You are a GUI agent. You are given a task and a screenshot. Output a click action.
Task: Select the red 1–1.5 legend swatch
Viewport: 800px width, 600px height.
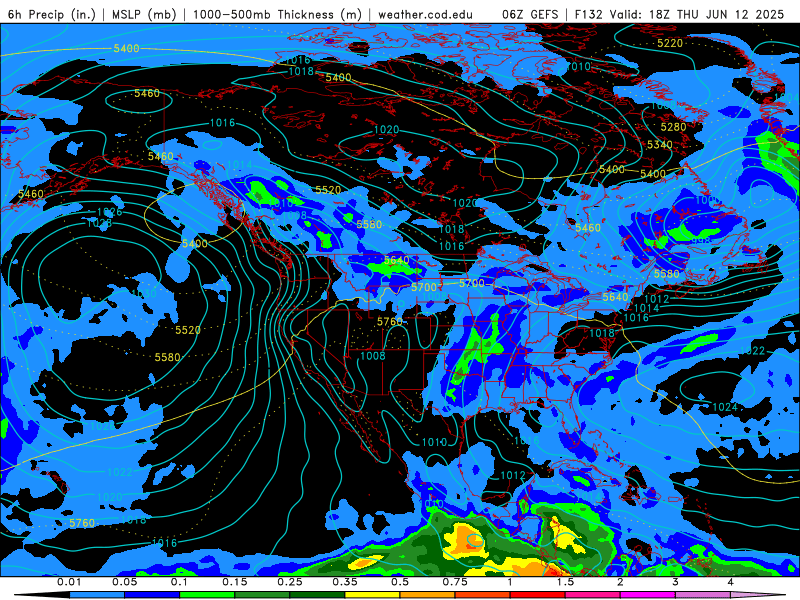(538, 595)
